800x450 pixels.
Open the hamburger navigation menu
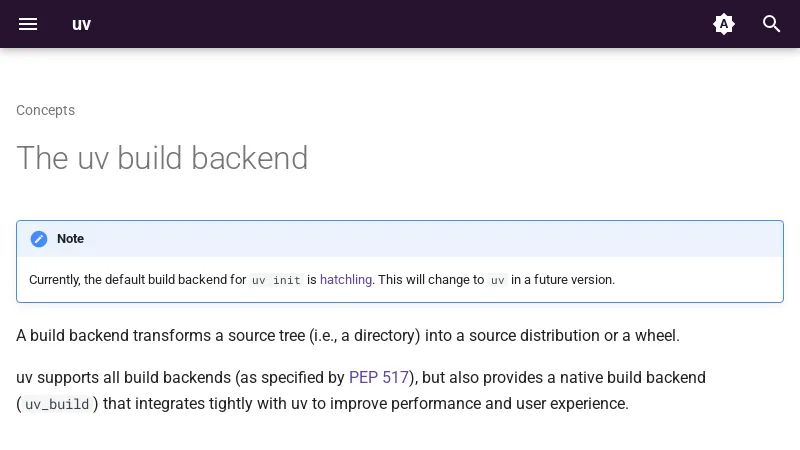pyautogui.click(x=28, y=24)
